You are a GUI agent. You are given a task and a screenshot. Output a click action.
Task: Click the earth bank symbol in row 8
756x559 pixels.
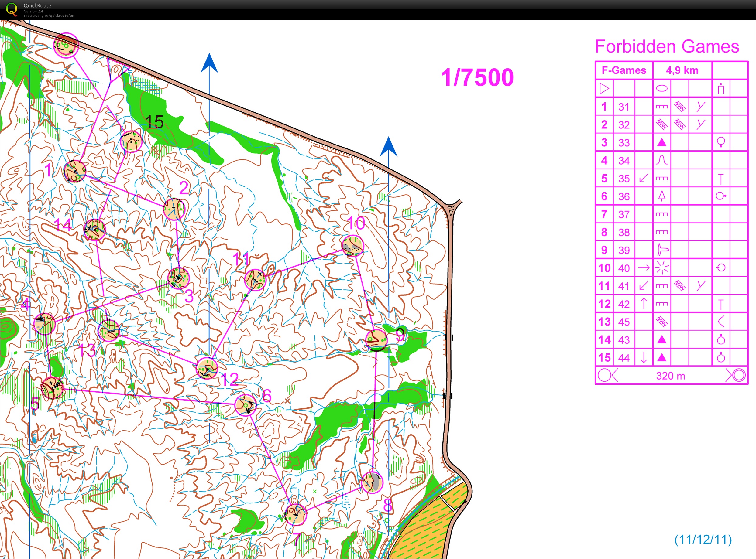click(x=661, y=232)
